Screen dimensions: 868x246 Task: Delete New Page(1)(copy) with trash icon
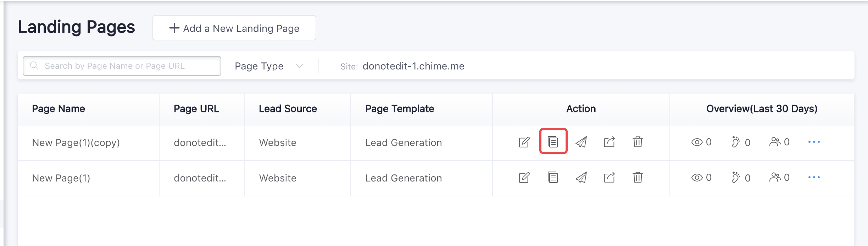pos(638,142)
